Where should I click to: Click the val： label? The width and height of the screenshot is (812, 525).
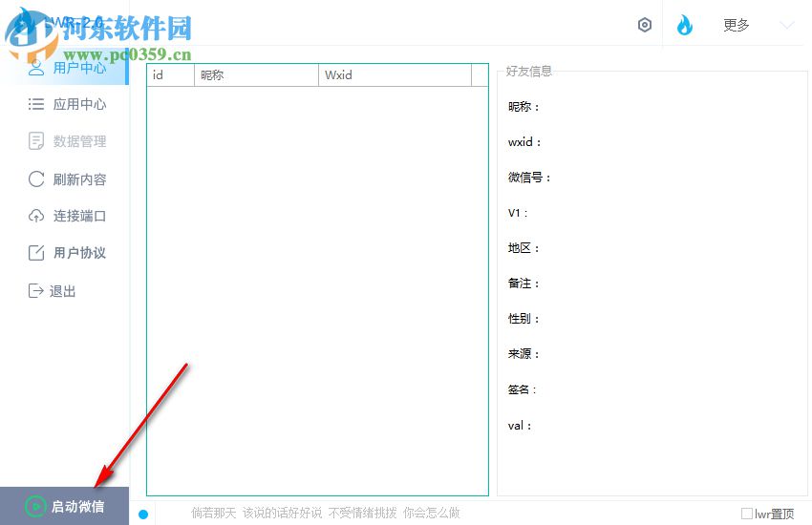(x=520, y=426)
